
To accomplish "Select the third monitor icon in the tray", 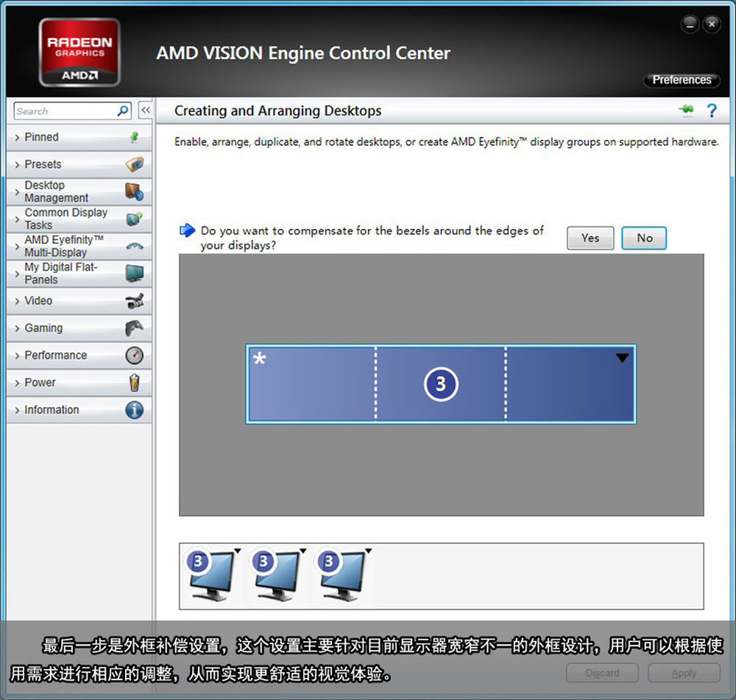I will click(343, 575).
